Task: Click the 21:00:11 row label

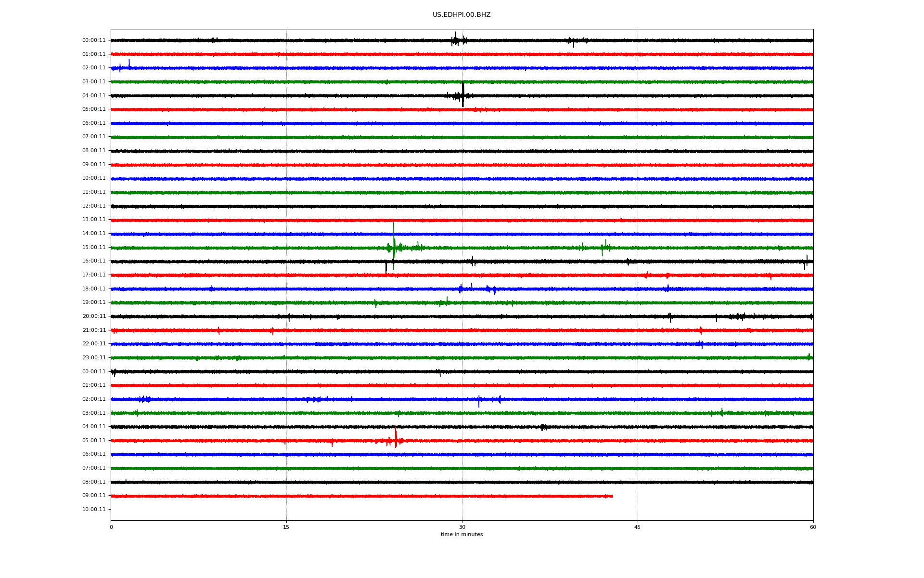Action: click(x=94, y=330)
